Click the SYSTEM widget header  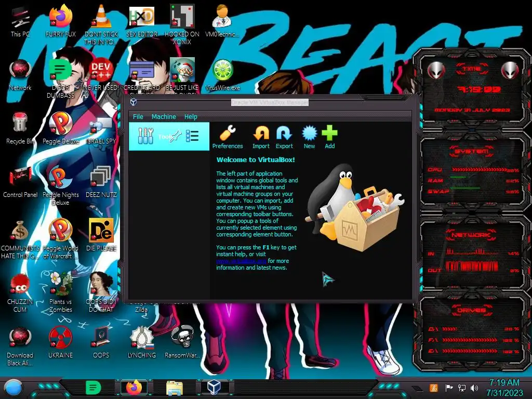pos(472,151)
